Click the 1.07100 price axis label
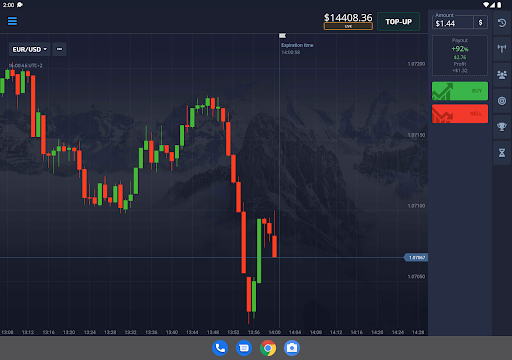Viewport: 512px width, 360px height. pos(416,206)
